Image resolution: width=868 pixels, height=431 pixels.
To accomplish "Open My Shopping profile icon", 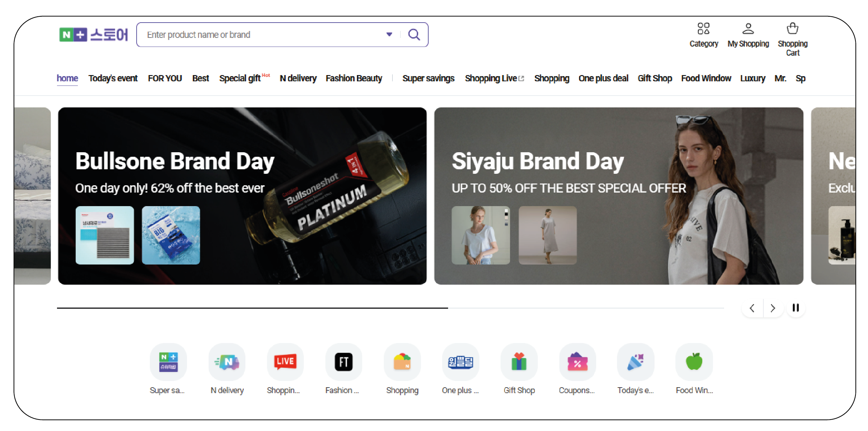I will coord(748,29).
